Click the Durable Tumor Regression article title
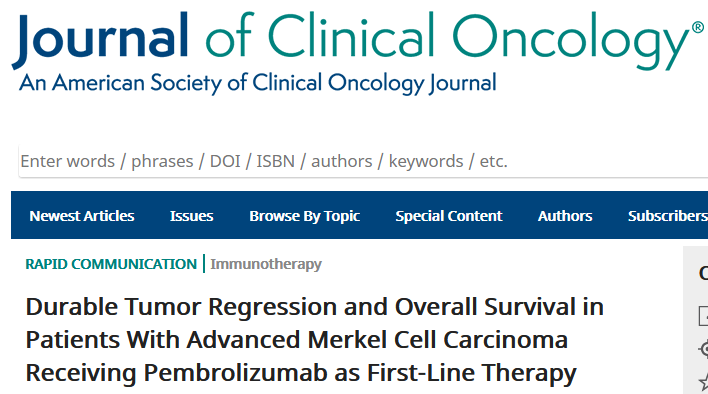 (x=314, y=340)
